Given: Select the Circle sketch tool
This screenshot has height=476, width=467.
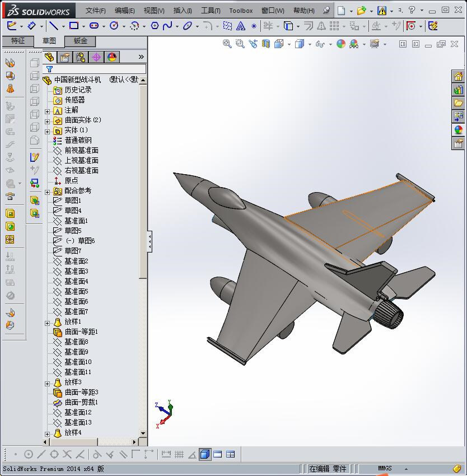Looking at the screenshot, I should 114,26.
